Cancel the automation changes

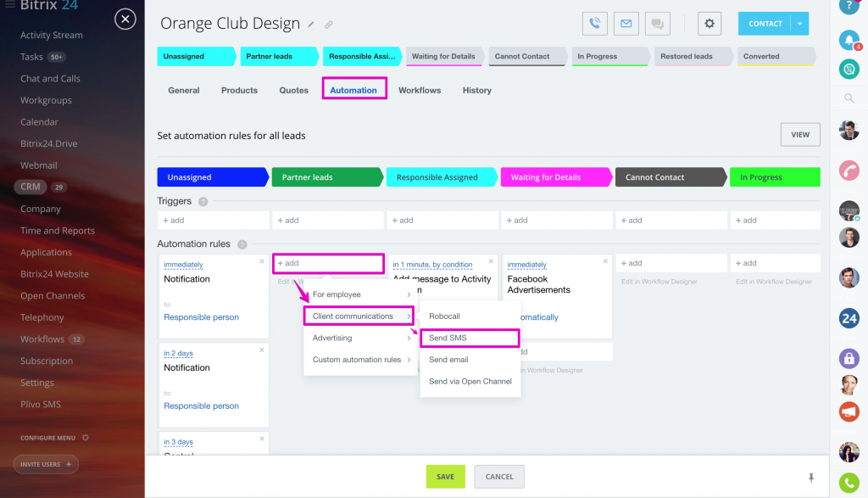498,477
